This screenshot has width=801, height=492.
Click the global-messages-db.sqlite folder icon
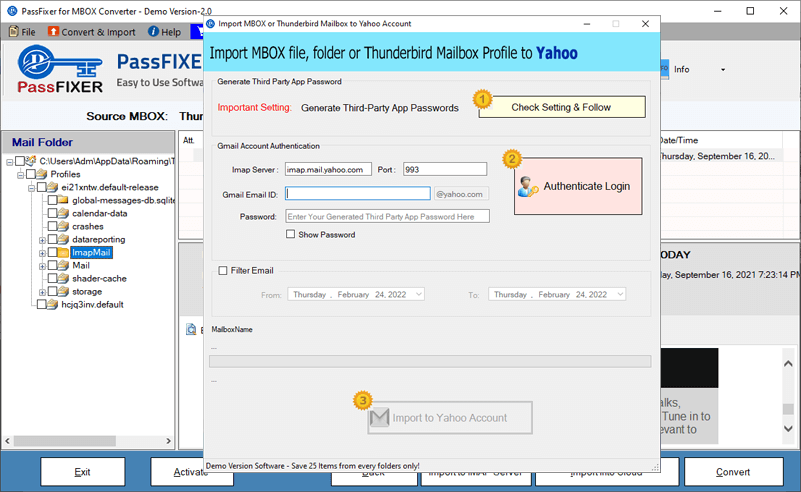63,200
